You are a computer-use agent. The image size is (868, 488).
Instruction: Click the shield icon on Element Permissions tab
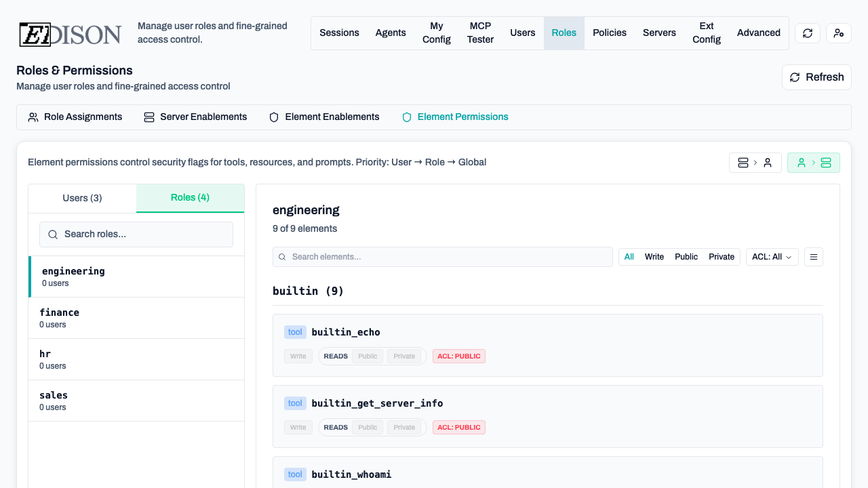click(407, 117)
